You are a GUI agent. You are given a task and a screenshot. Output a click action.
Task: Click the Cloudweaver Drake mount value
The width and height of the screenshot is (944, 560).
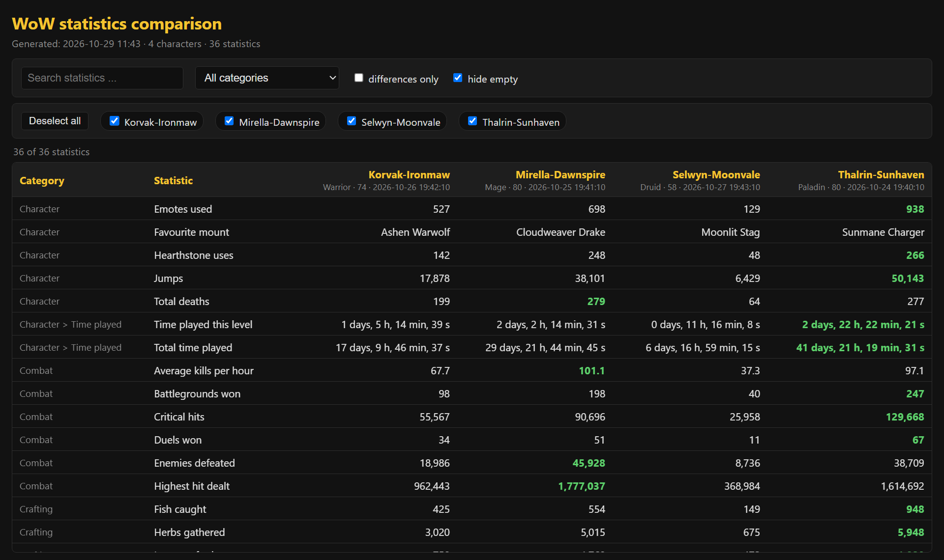pyautogui.click(x=560, y=232)
